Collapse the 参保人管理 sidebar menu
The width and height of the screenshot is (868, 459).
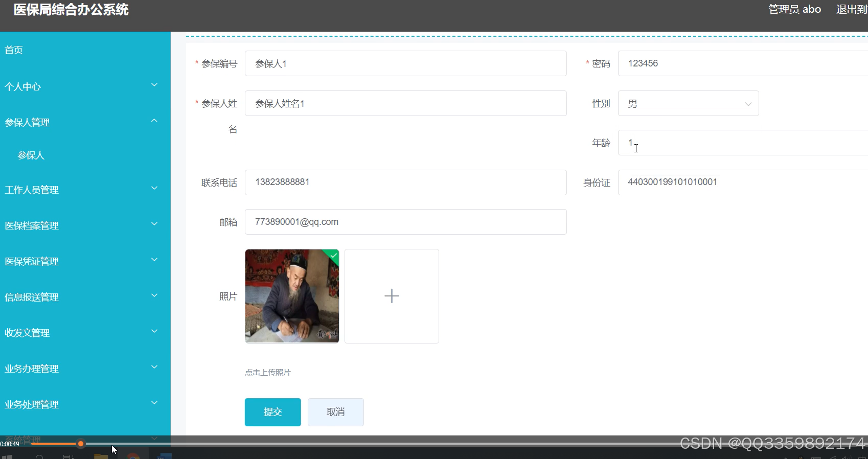[x=85, y=122]
